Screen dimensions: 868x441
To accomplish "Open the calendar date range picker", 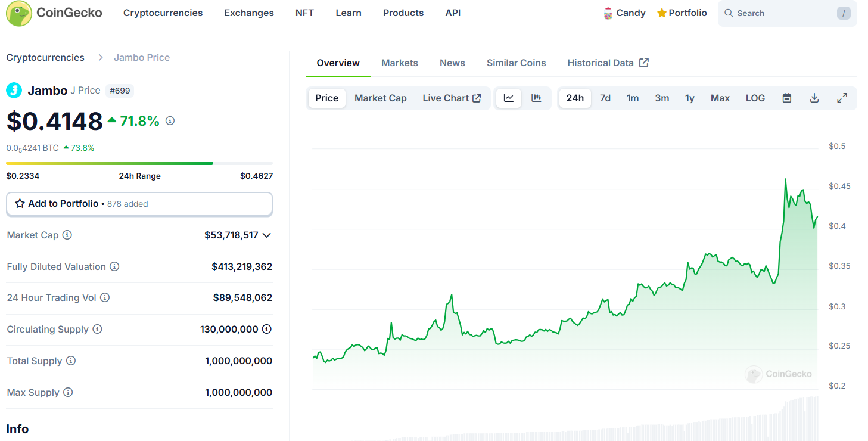I will 787,98.
